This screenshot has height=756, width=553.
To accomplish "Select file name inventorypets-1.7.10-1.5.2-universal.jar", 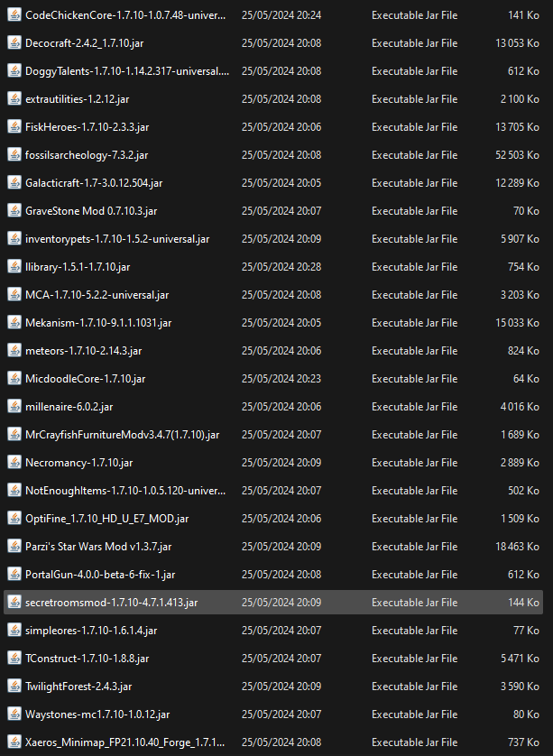I will click(117, 239).
